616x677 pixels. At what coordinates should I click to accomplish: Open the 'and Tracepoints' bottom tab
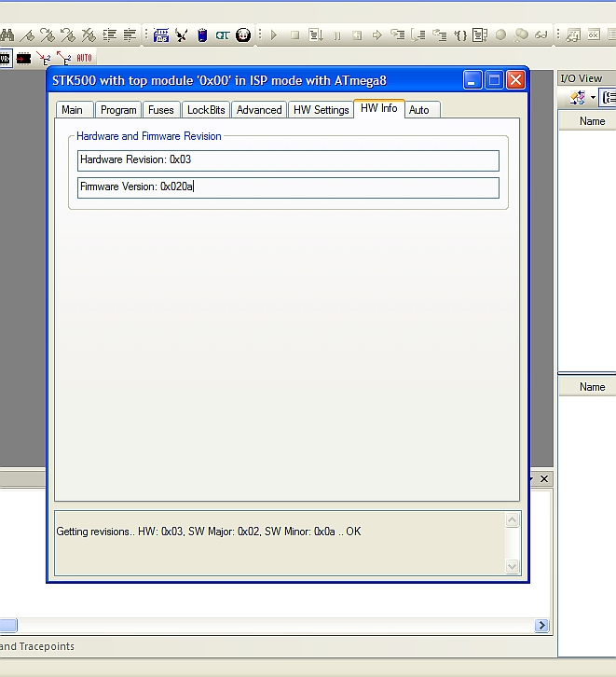tap(37, 646)
